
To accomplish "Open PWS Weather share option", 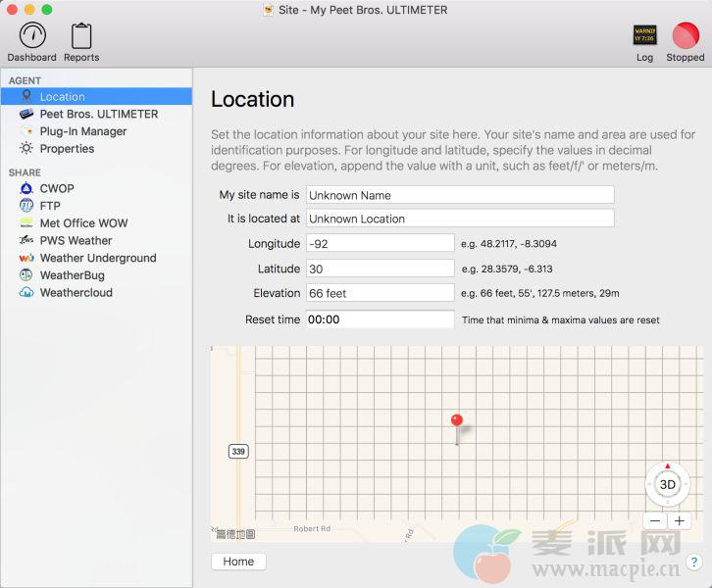I will pyautogui.click(x=76, y=240).
